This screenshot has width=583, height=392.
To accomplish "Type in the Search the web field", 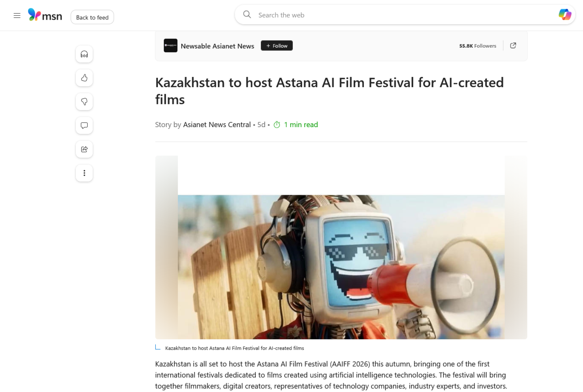I will [x=395, y=15].
